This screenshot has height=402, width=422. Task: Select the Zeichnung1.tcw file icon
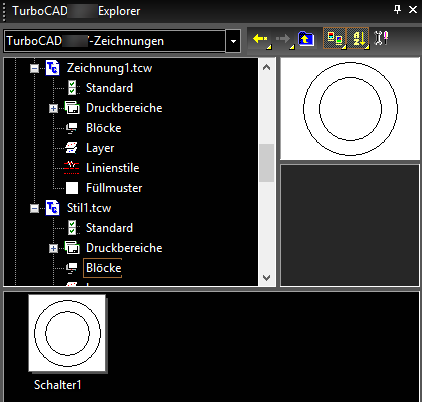click(x=52, y=68)
